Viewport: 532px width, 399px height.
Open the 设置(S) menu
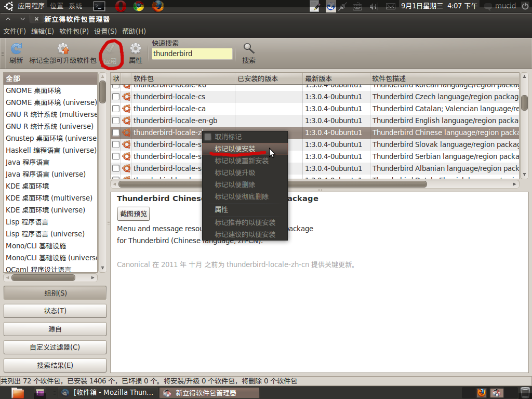tap(105, 31)
